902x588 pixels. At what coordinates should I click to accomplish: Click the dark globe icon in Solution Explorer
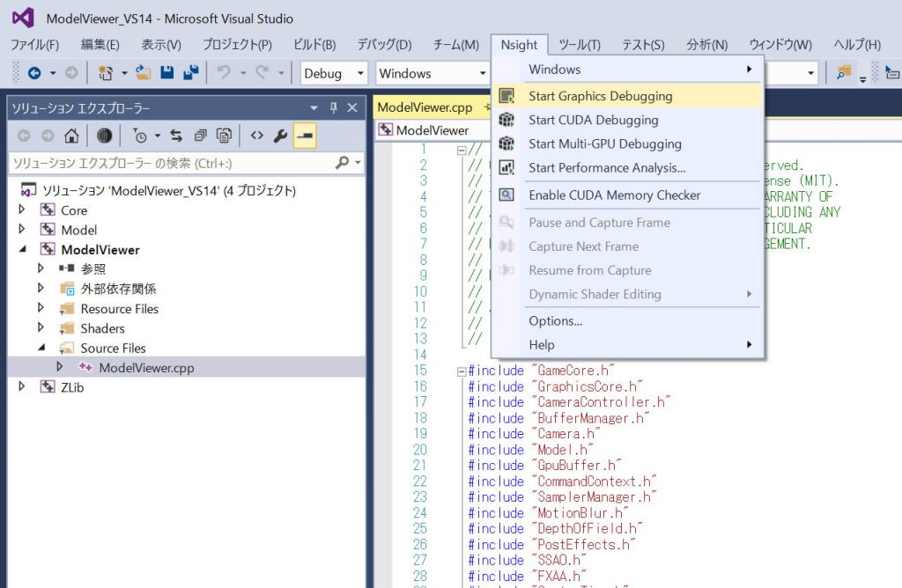coord(104,136)
